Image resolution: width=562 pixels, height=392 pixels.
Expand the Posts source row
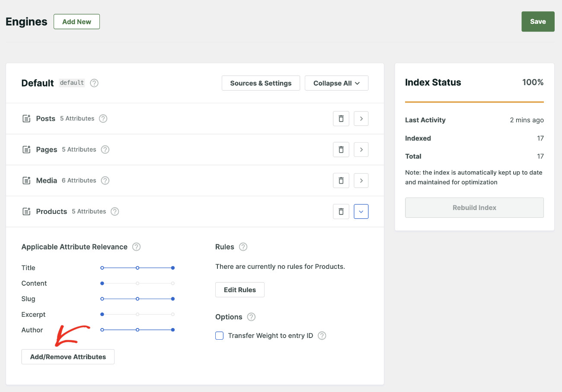coord(361,118)
